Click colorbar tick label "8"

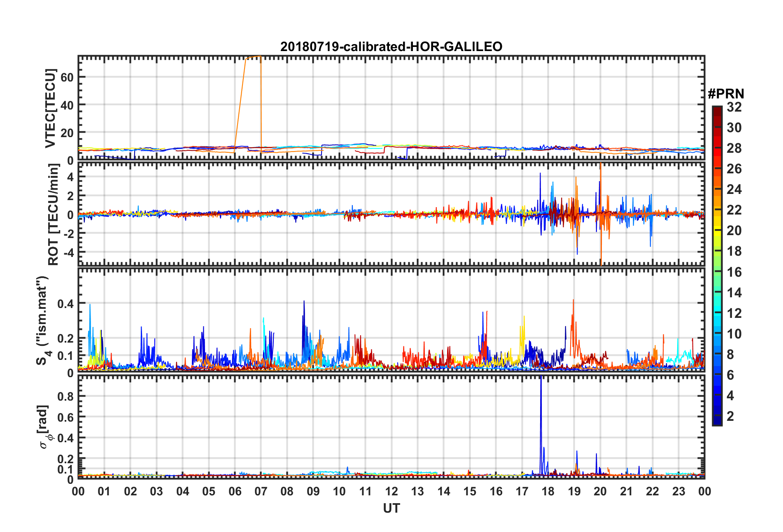(x=730, y=355)
